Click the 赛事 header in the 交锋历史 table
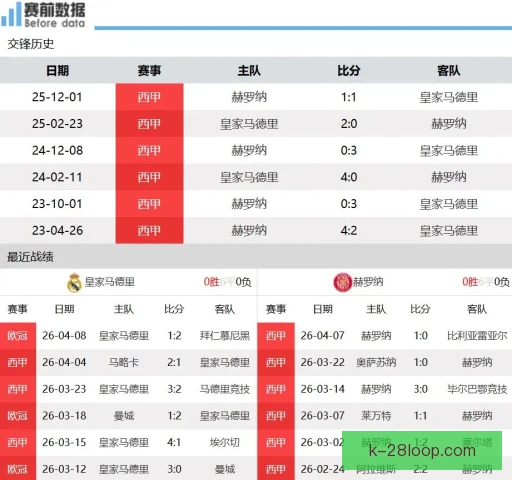 [x=149, y=71]
